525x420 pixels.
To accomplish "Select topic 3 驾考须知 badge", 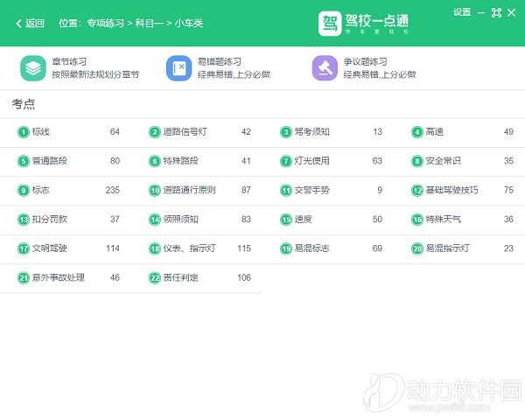I will (286, 132).
